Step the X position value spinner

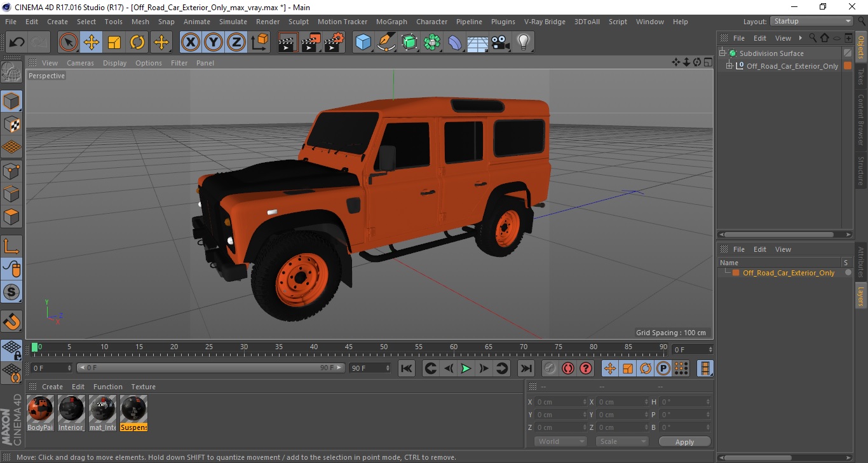click(x=585, y=402)
